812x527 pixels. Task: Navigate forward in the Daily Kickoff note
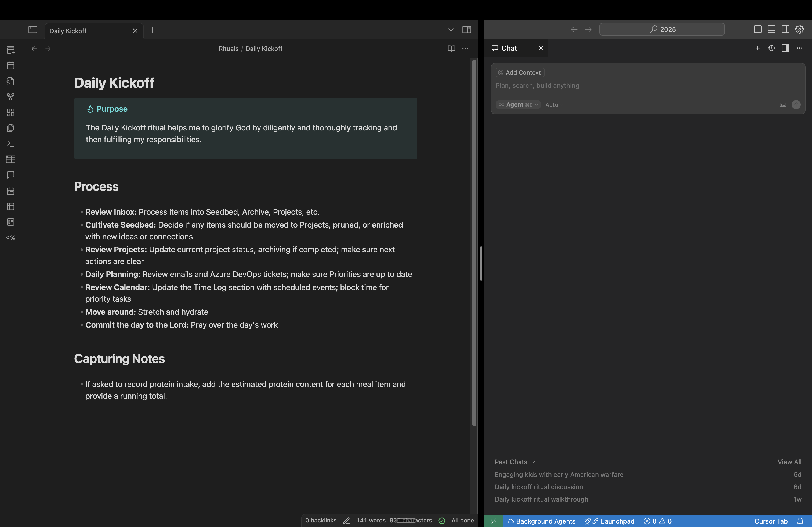(x=48, y=49)
